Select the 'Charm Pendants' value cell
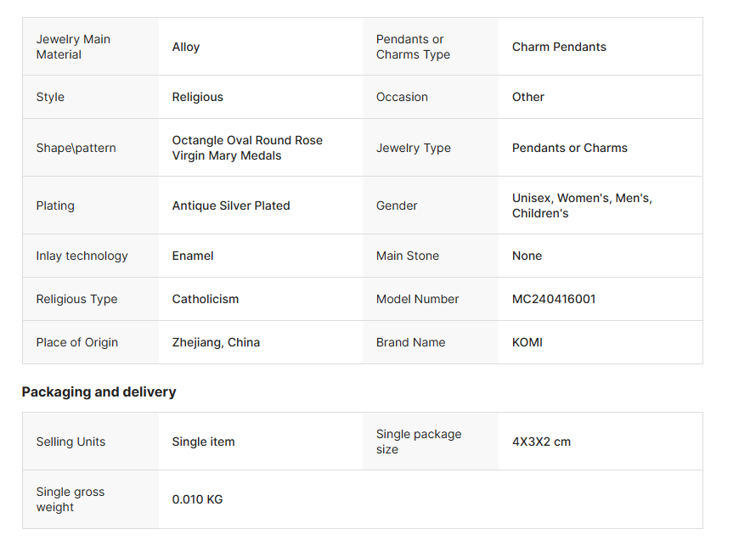This screenshot has width=756, height=546. click(x=559, y=47)
